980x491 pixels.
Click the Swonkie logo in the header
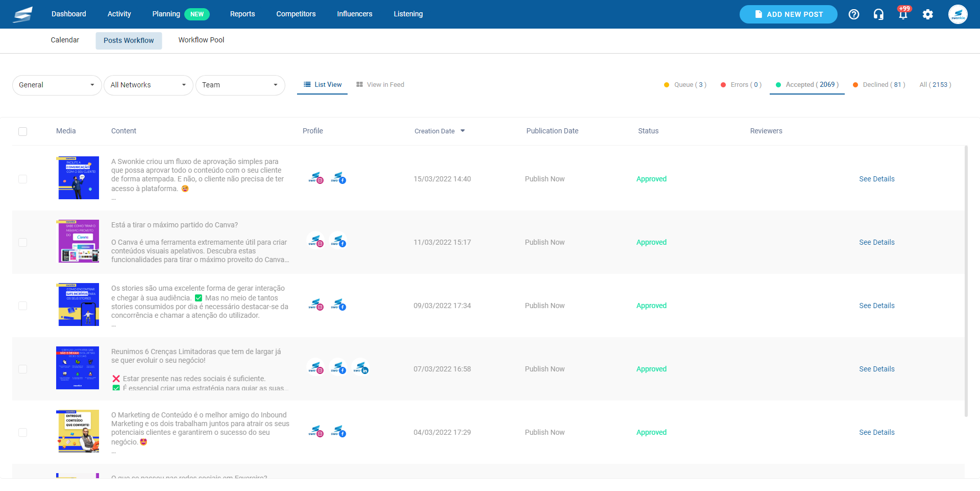click(x=23, y=14)
